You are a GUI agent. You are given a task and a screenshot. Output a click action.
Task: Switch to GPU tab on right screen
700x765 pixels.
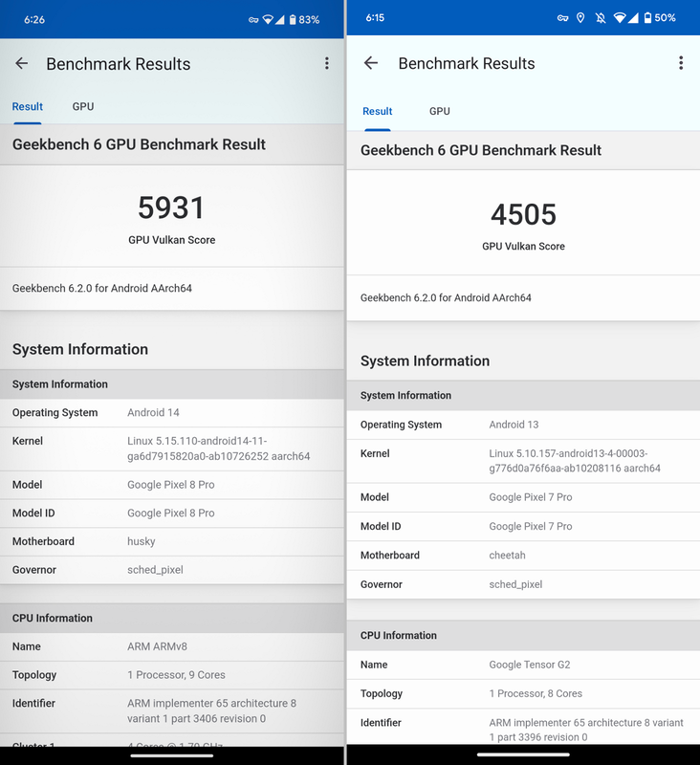[x=440, y=111]
